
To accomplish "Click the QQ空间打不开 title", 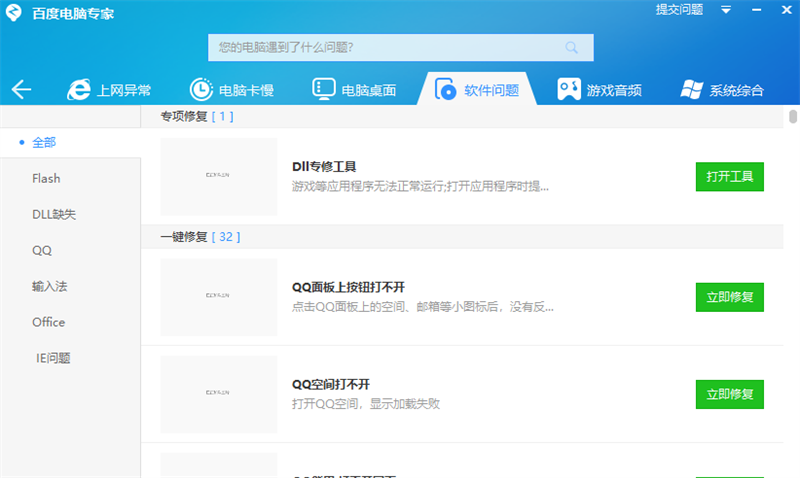I will (331, 384).
